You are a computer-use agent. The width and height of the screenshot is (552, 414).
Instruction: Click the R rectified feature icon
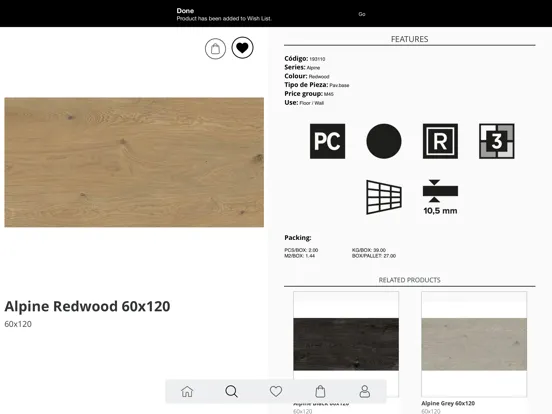(440, 141)
